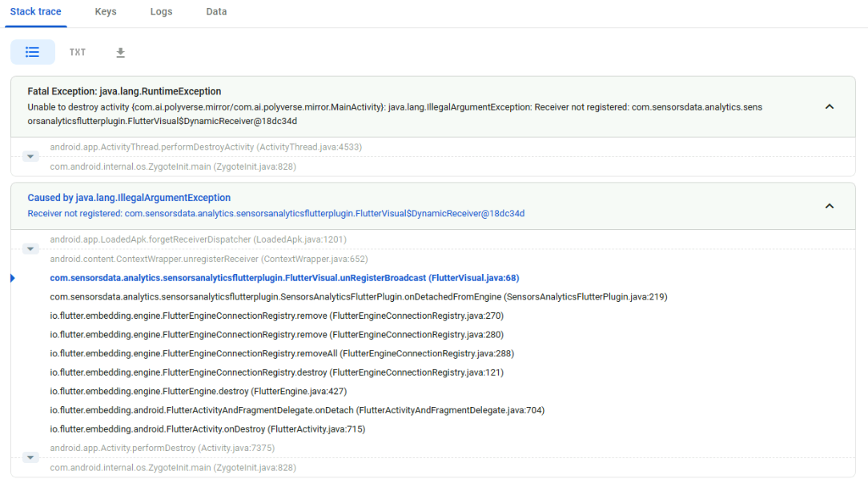Select the FlutterEngineConnectionRegistry.removeAll frame

tap(282, 353)
